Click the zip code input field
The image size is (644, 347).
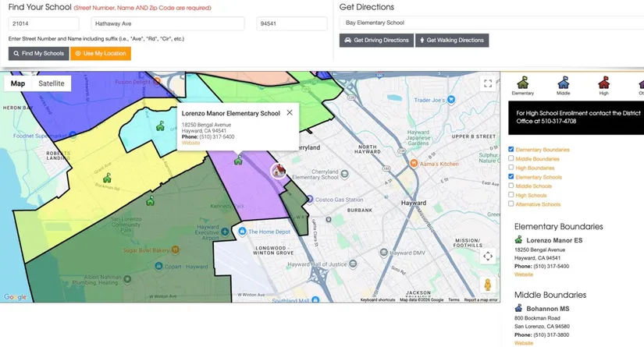pyautogui.click(x=291, y=24)
